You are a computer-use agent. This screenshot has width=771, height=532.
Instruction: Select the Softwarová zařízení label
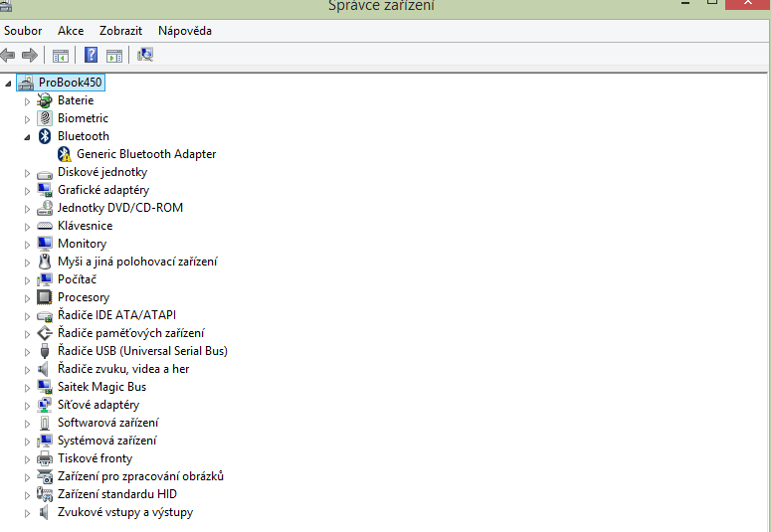pyautogui.click(x=108, y=423)
